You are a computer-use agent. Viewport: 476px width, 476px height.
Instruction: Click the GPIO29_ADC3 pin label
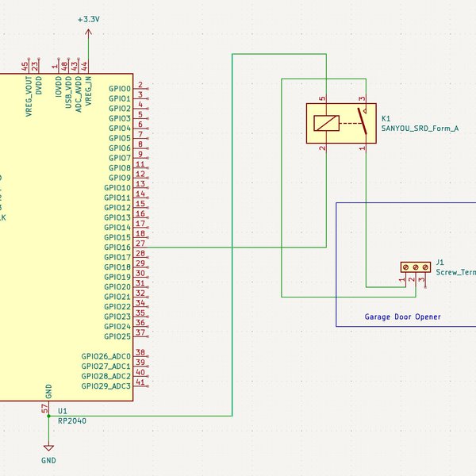(106, 386)
